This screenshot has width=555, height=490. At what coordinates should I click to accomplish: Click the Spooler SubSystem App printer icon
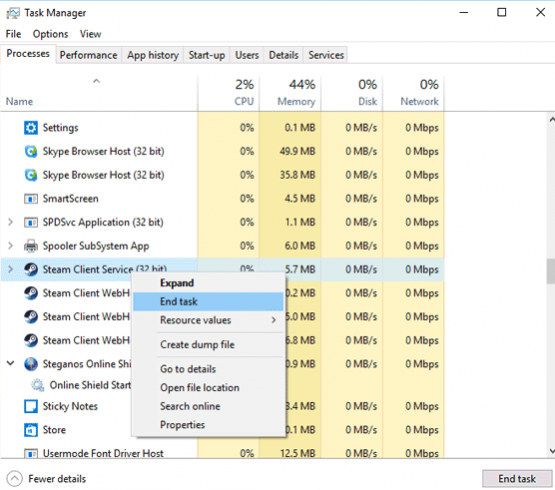tap(31, 246)
